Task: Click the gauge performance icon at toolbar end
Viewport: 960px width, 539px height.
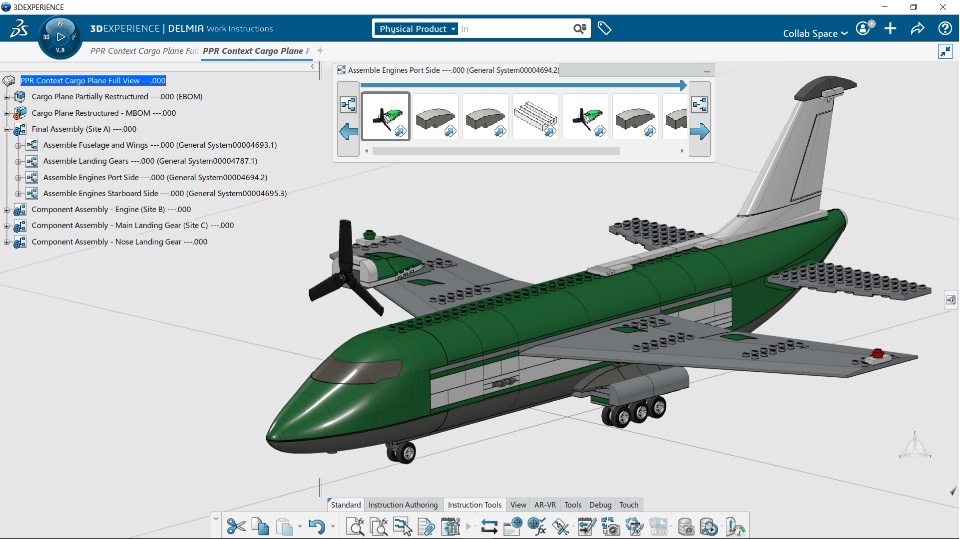Action: point(735,526)
